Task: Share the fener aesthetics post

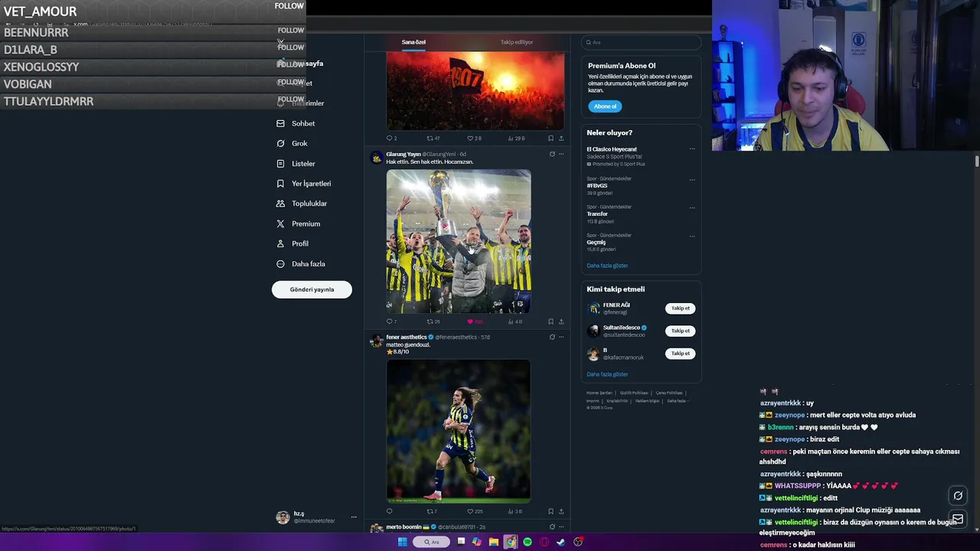Action: (561, 511)
